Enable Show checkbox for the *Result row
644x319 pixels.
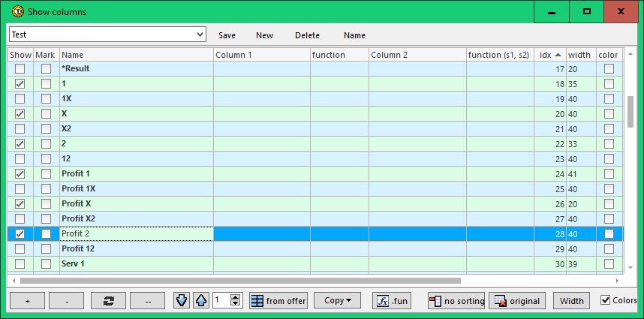pos(20,69)
